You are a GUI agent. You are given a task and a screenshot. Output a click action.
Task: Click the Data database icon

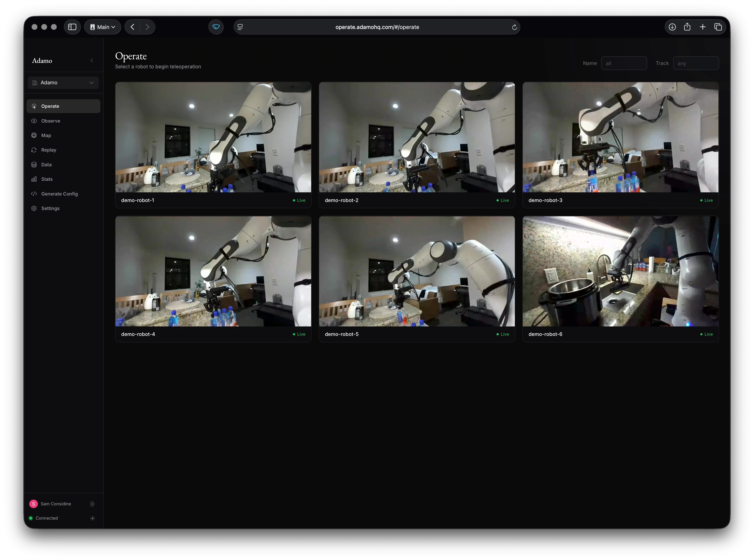pos(34,164)
